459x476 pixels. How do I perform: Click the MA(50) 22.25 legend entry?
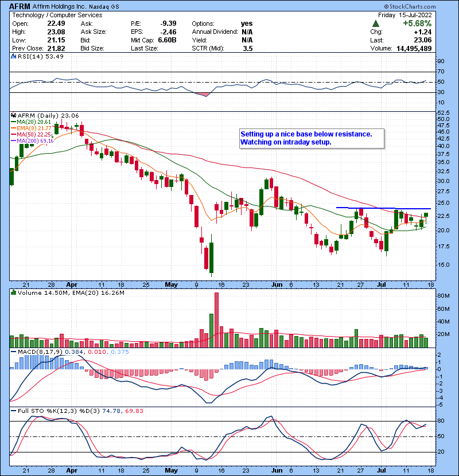coord(31,134)
